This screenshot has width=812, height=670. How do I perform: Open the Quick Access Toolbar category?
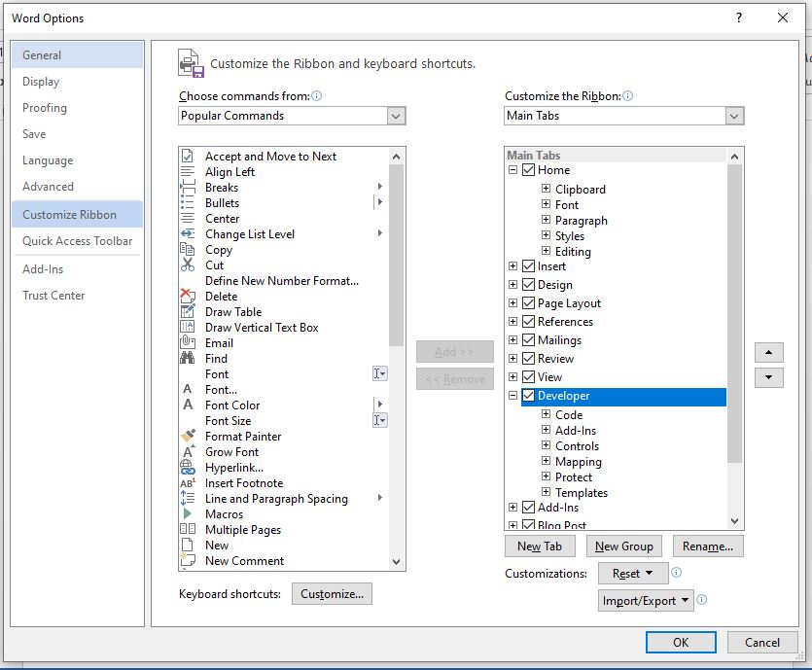[77, 241]
